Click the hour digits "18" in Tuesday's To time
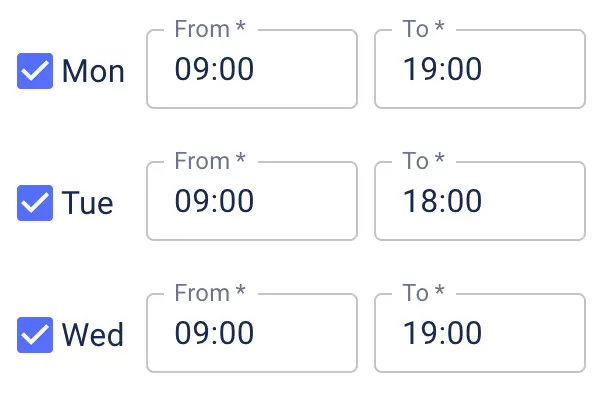 [418, 202]
